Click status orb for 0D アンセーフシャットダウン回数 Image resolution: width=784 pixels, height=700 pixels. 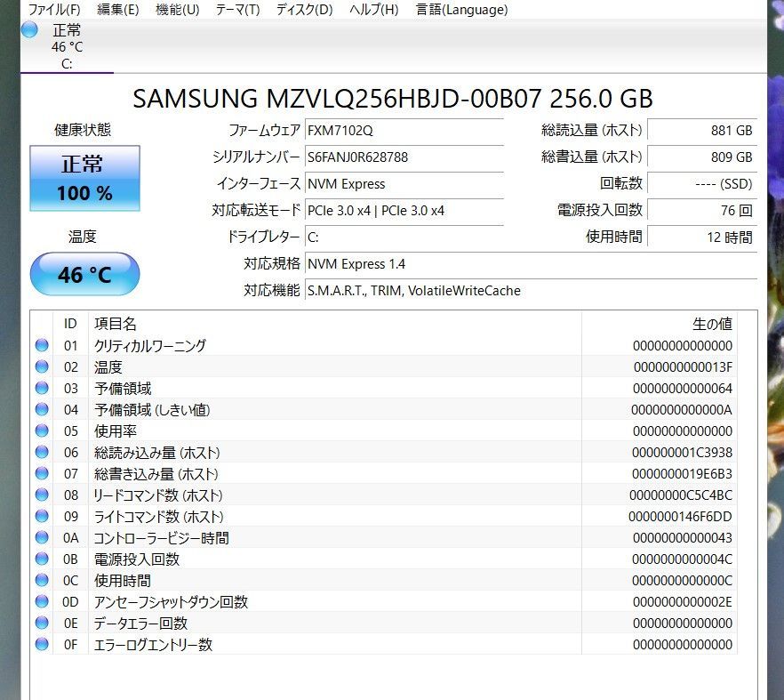(42, 601)
